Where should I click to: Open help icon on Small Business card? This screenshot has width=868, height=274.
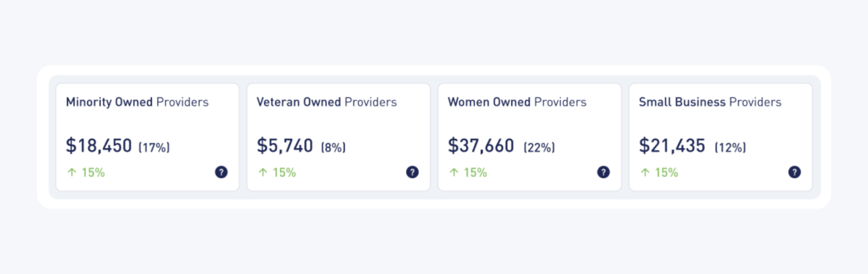coord(794,172)
